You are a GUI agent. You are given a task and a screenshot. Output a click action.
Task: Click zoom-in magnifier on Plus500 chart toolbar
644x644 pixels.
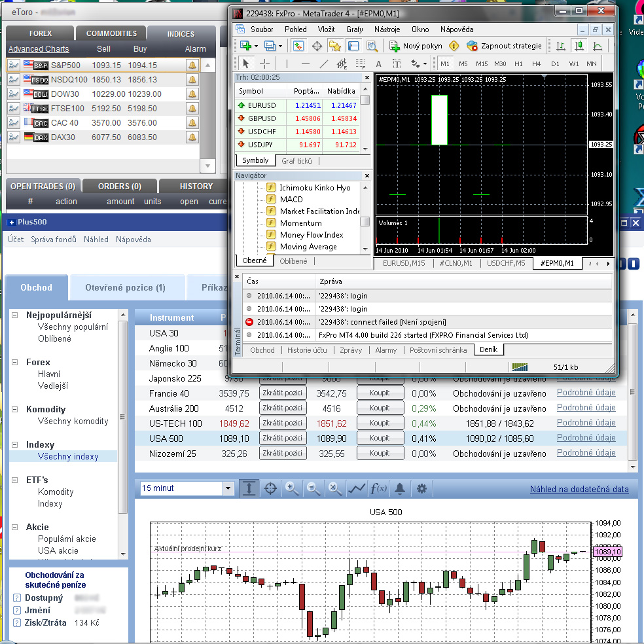(292, 488)
